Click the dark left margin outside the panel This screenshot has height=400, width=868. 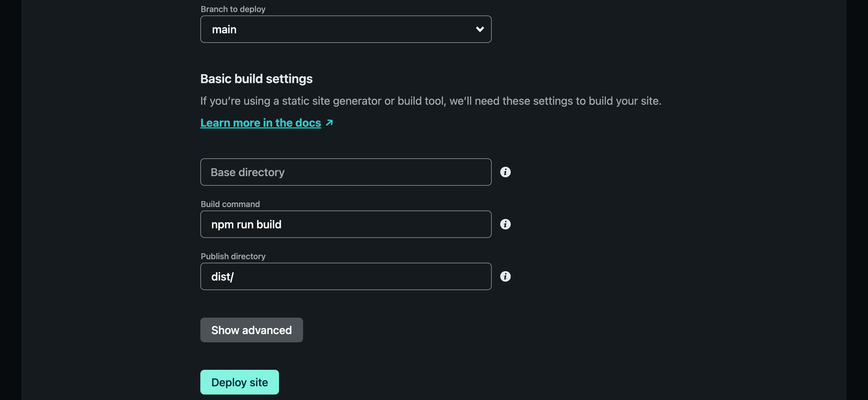(x=10, y=199)
